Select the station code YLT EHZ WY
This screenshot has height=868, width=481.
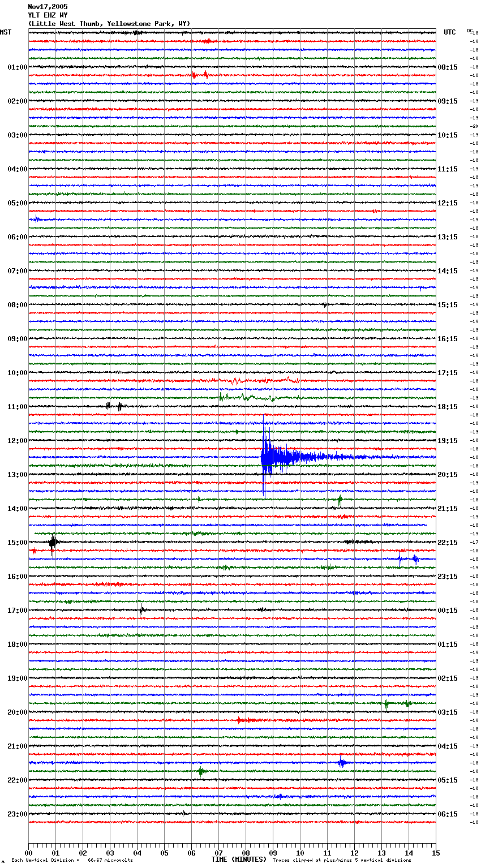click(48, 15)
